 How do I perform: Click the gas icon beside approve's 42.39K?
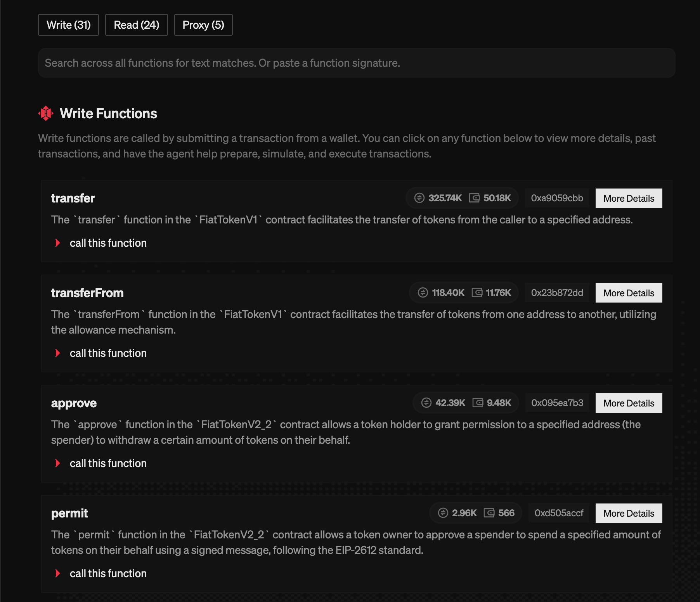(x=427, y=403)
